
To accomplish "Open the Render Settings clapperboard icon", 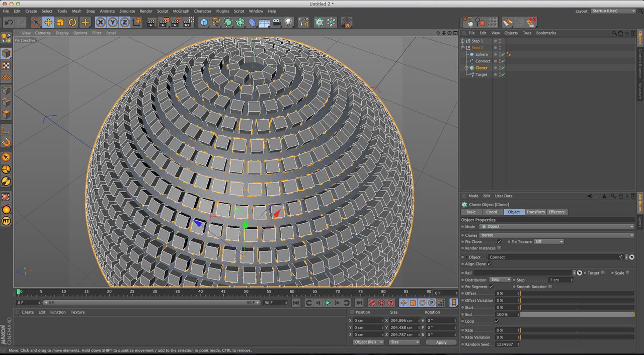I will [x=176, y=22].
